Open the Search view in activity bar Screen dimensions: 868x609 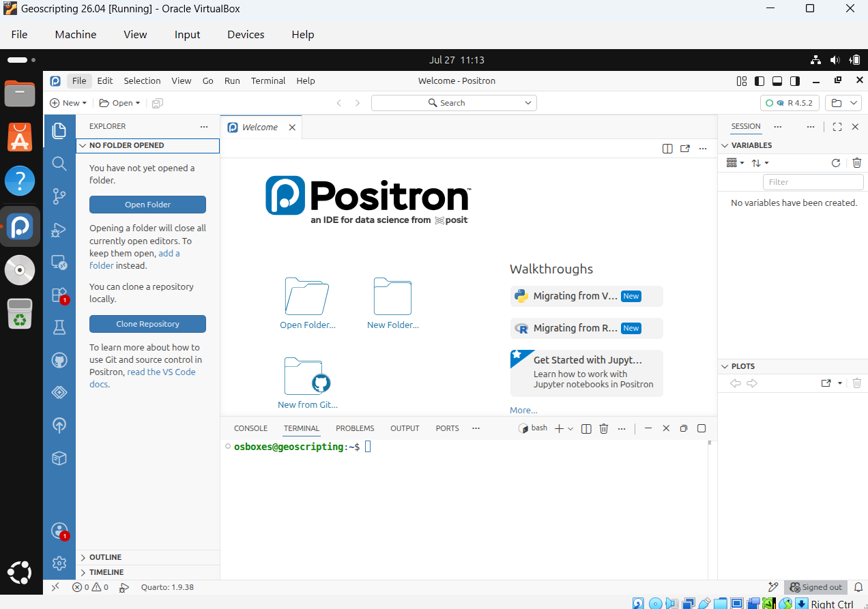click(x=59, y=164)
